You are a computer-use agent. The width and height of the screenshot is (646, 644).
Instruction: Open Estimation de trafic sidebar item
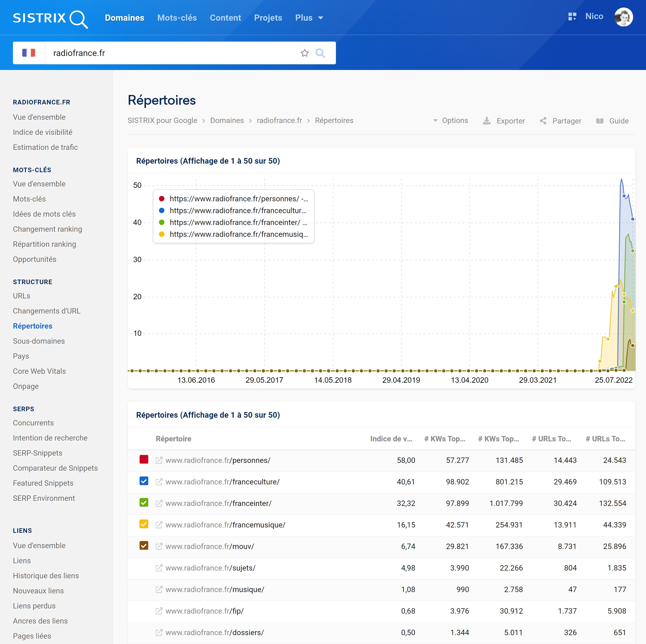pyautogui.click(x=45, y=147)
